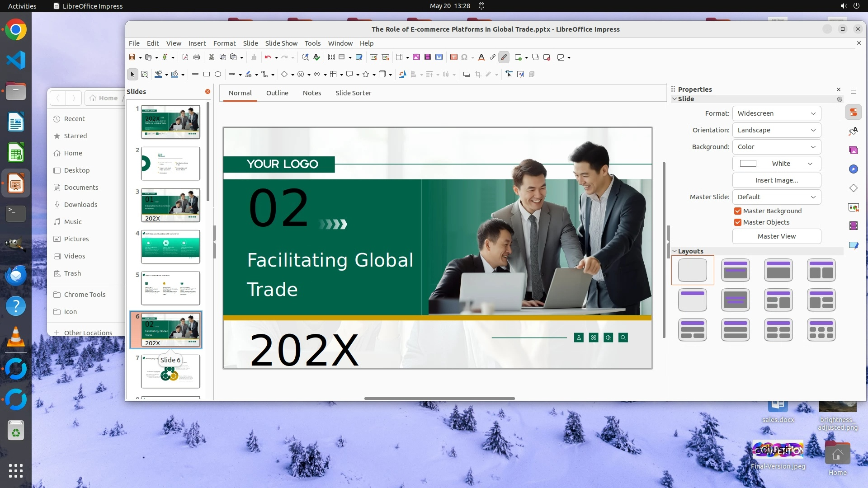Uncheck the Master Objects checkbox
868x488 pixels.
(738, 222)
